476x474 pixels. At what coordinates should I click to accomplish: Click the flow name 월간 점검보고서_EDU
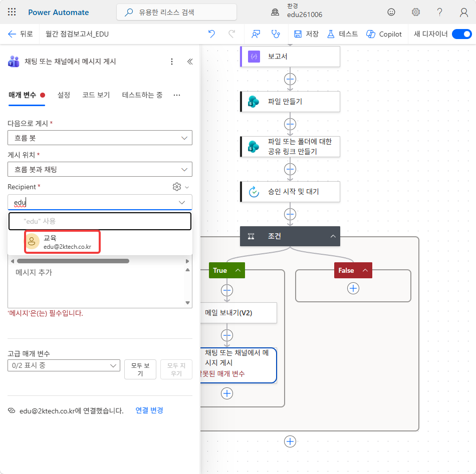point(77,34)
